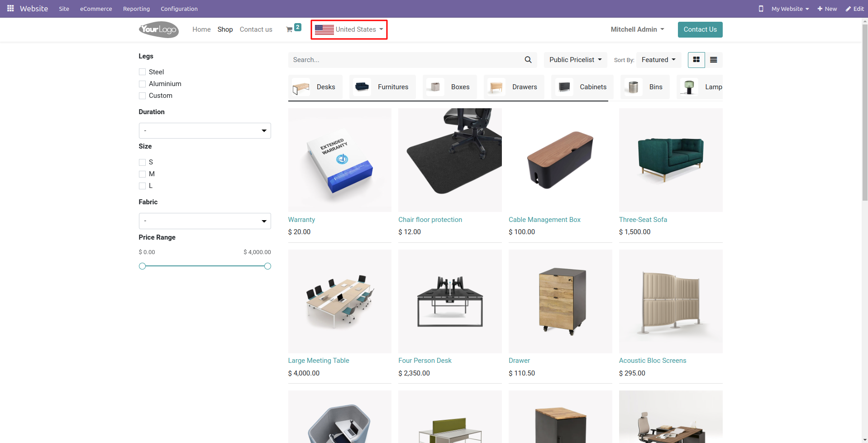Check the M size option
Image resolution: width=868 pixels, height=443 pixels.
point(142,174)
